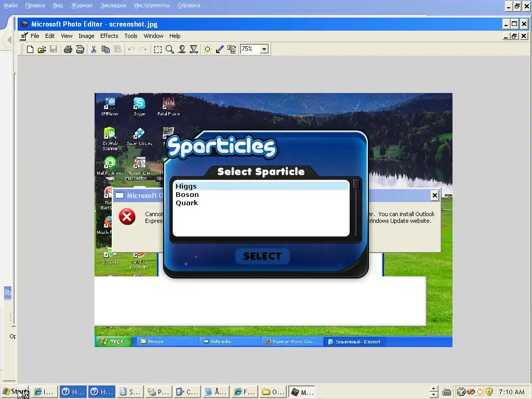Click 'Quark' text in the edited image
Image resolution: width=532 pixels, height=399 pixels.
click(187, 203)
